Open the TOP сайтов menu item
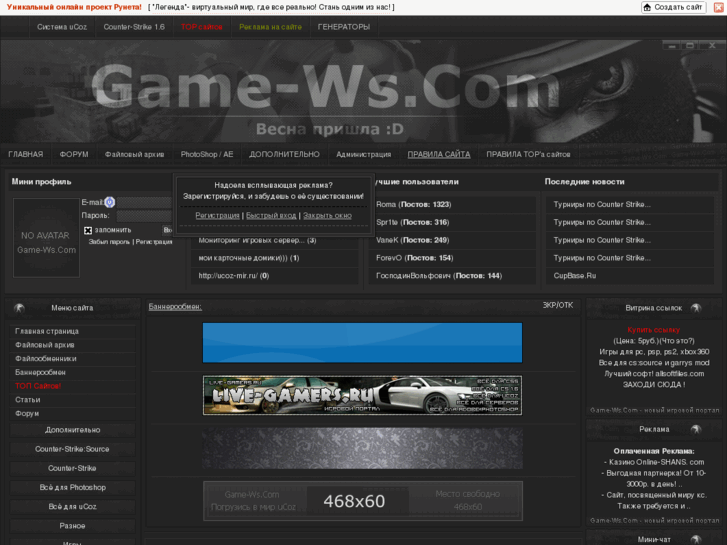Image resolution: width=727 pixels, height=545 pixels. [202, 27]
